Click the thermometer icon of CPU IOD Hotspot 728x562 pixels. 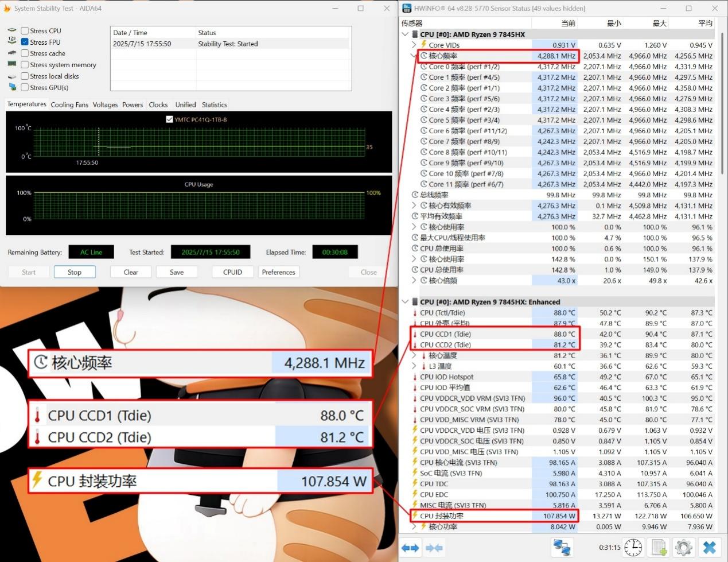point(415,377)
